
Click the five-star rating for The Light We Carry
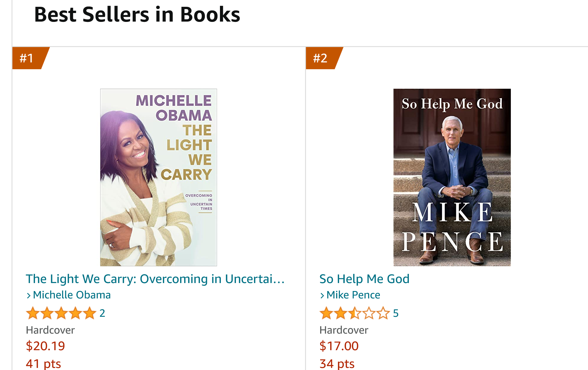coord(61,313)
